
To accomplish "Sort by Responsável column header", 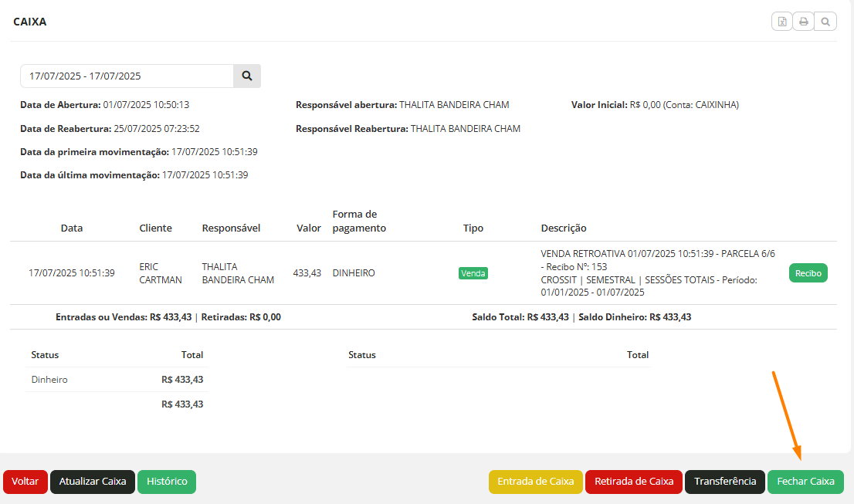I will click(231, 228).
